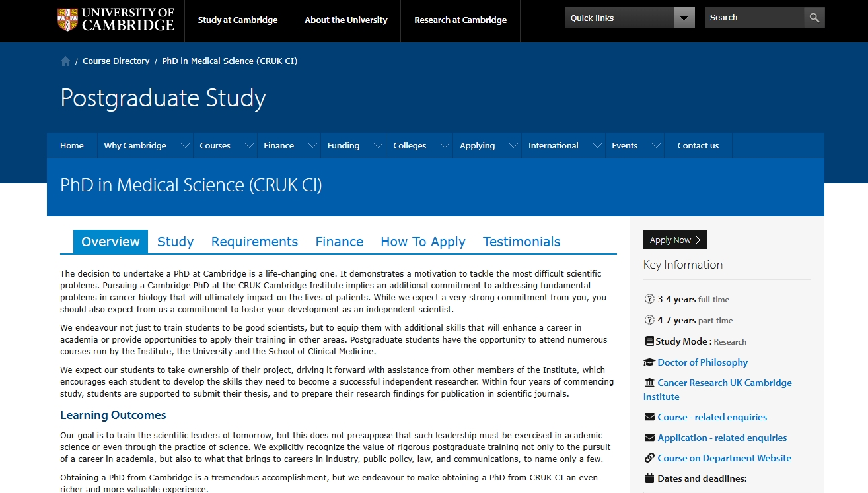Click Course Directory breadcrumb link
The height and width of the screenshot is (493, 868).
point(116,61)
